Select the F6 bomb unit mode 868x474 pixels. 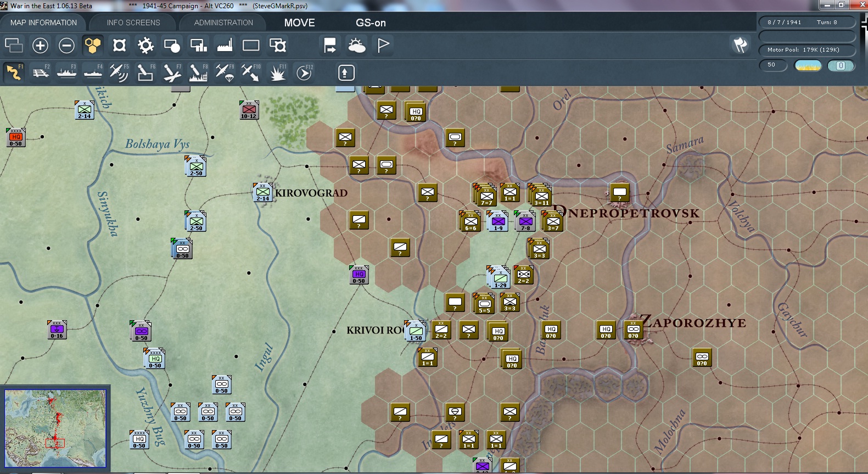point(145,73)
